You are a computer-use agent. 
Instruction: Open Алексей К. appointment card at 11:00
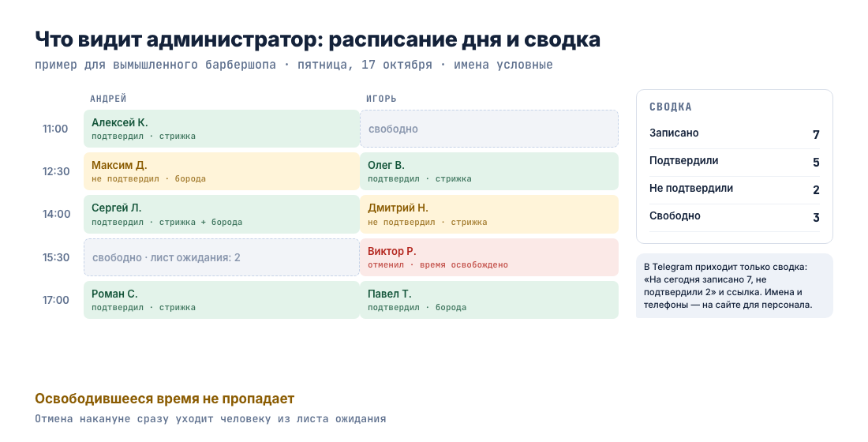tap(222, 129)
